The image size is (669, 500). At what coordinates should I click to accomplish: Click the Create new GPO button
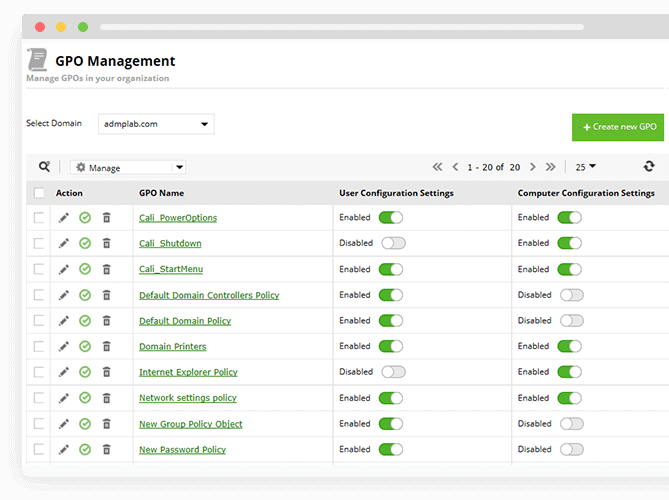coord(618,127)
